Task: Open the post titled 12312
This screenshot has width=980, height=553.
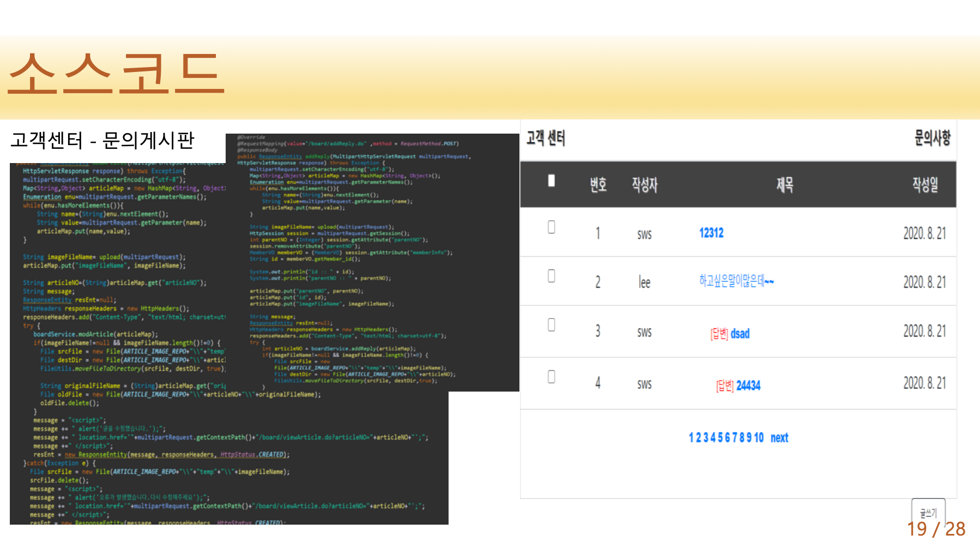Action: [x=711, y=232]
